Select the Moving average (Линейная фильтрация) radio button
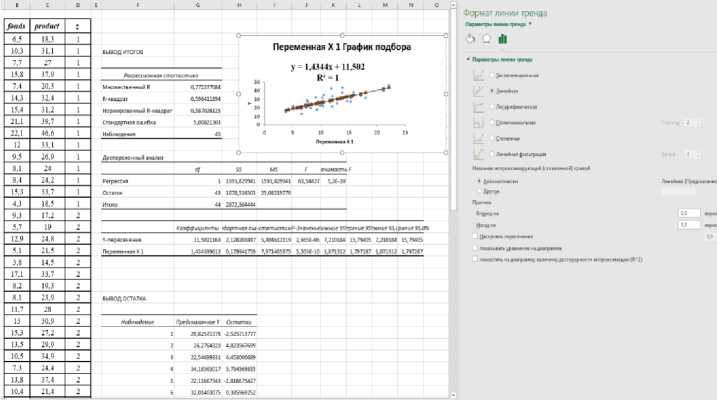 [x=492, y=155]
